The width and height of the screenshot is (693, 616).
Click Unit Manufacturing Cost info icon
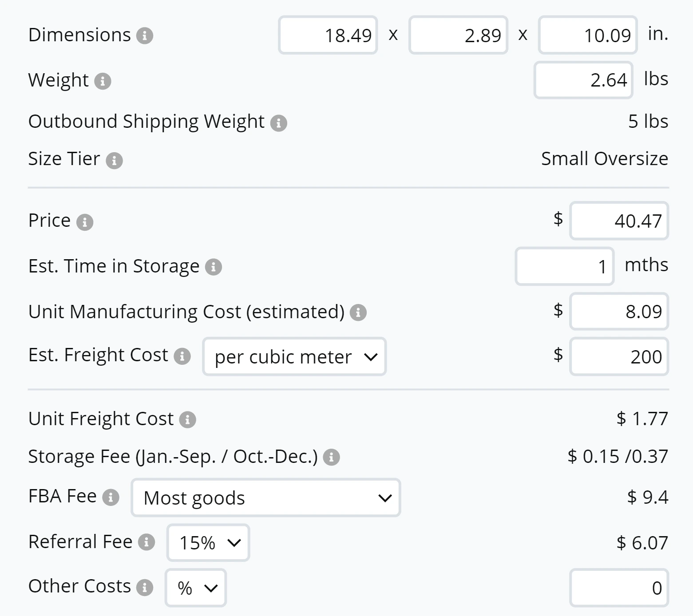click(358, 312)
